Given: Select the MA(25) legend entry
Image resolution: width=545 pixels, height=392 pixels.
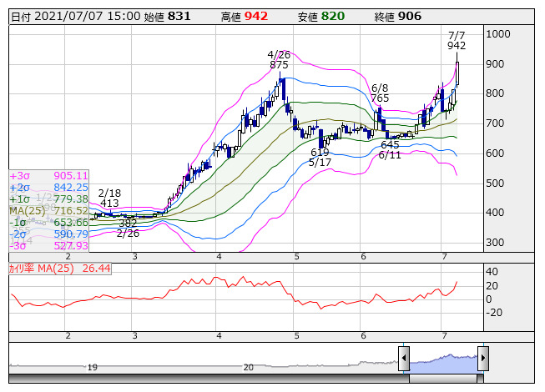Looking at the screenshot, I should pos(48,211).
